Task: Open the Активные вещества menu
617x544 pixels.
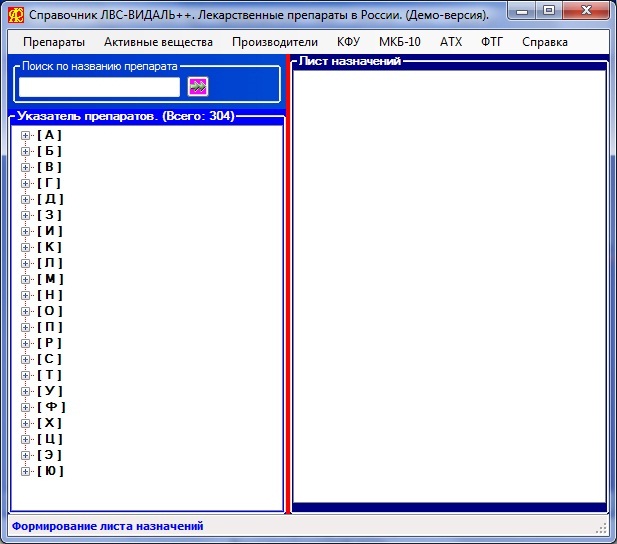Action: pos(158,42)
